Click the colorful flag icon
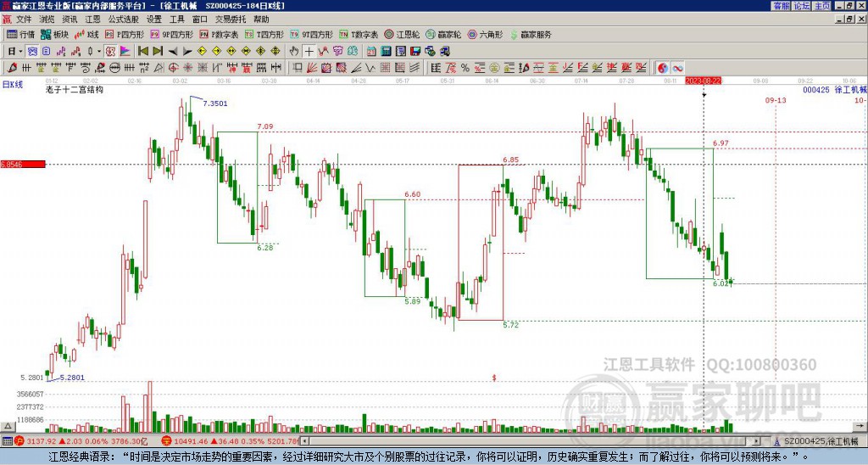The image size is (868, 465). (125, 51)
